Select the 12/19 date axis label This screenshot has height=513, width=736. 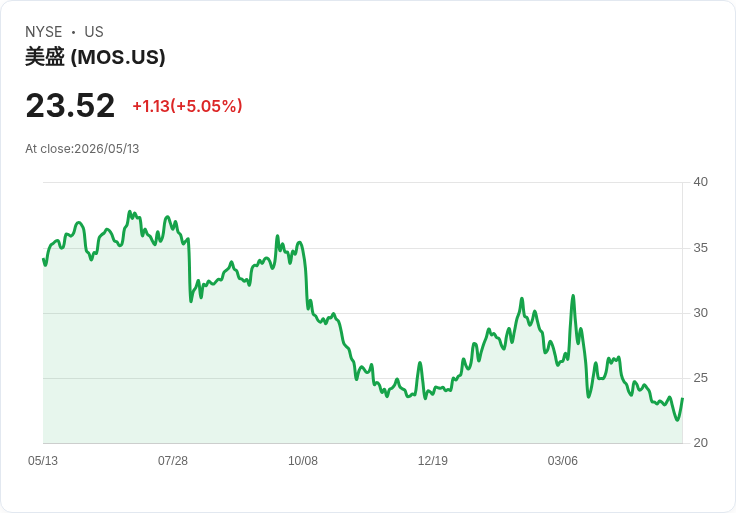433,461
